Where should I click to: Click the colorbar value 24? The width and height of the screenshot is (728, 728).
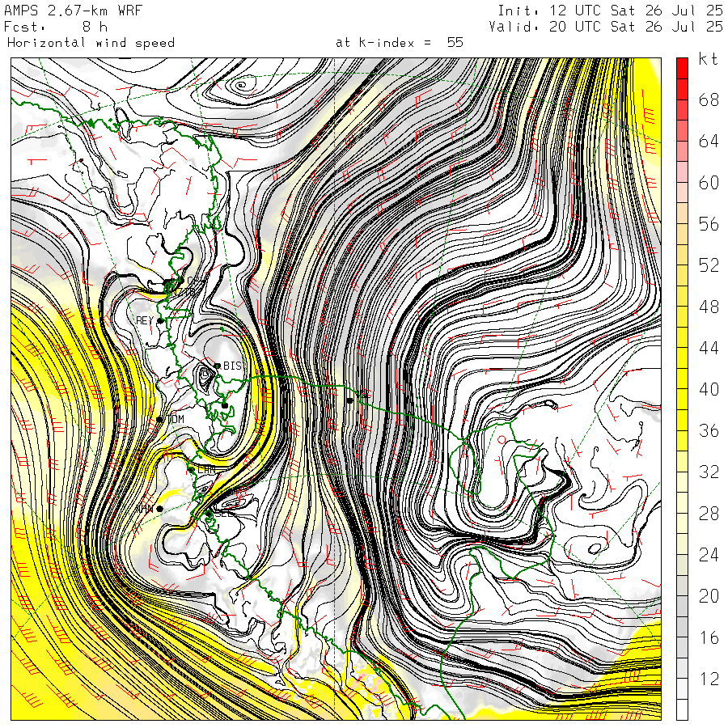pos(709,555)
